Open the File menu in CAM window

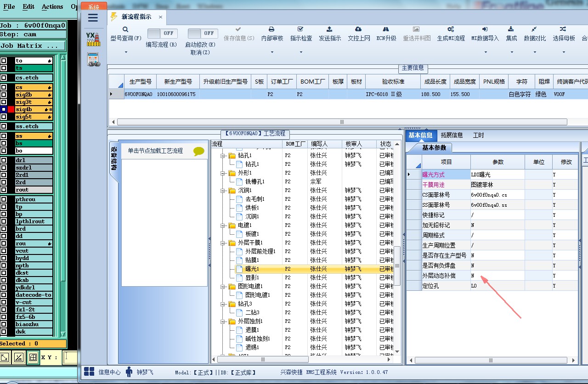(9, 6)
